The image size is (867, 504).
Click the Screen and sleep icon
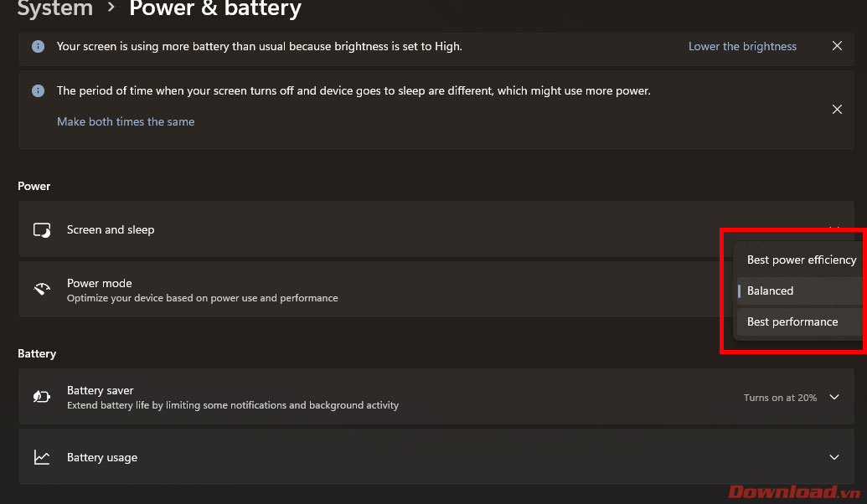[42, 230]
